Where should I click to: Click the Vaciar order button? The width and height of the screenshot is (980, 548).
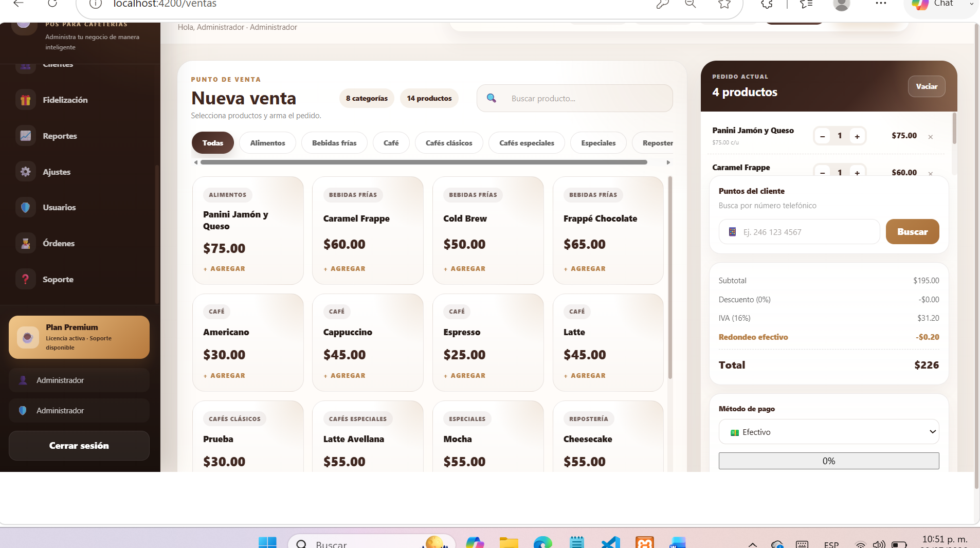click(x=927, y=86)
